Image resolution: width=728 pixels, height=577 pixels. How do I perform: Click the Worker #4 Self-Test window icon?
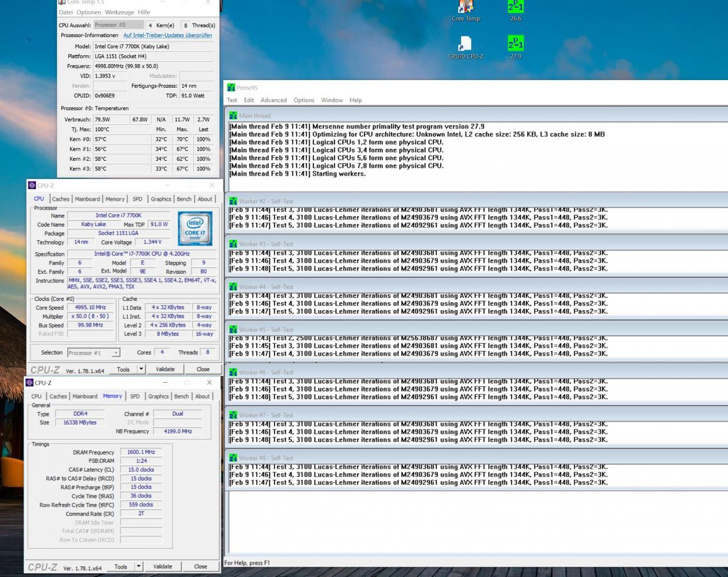[x=233, y=287]
